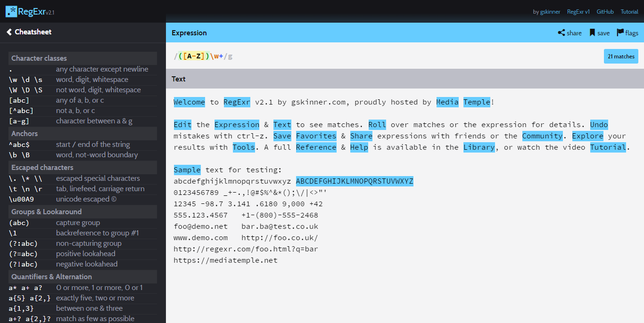This screenshot has width=644, height=323.
Task: Click the "any character except newline" row
Action: (x=83, y=69)
